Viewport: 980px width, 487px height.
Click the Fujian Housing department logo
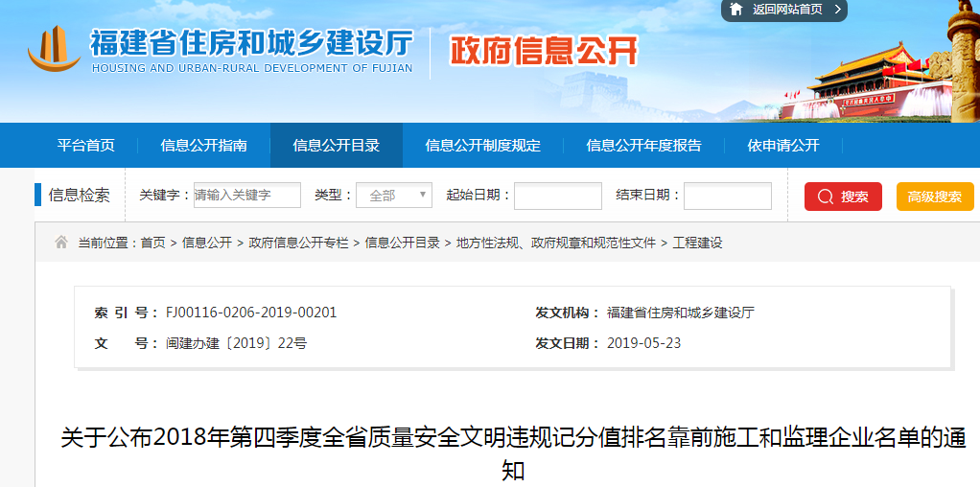[x=54, y=48]
